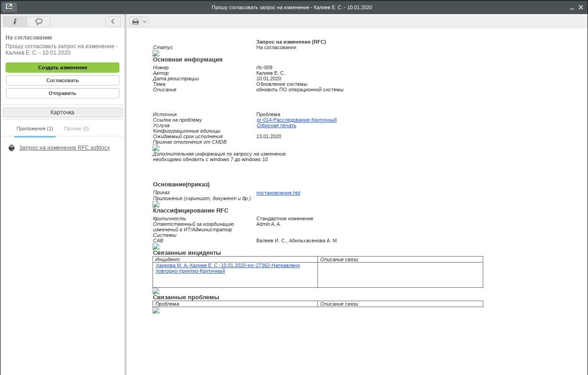Screen dimensions: 588x375
Task: Select the На согласовании status value
Action: point(277,47)
